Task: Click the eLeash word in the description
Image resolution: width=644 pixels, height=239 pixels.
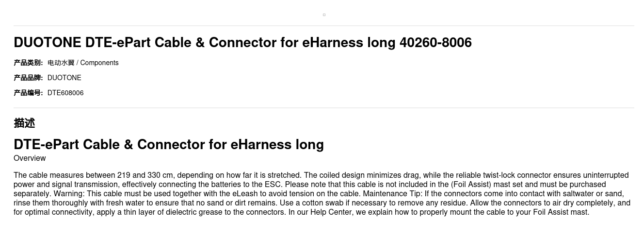Action: 245,193
